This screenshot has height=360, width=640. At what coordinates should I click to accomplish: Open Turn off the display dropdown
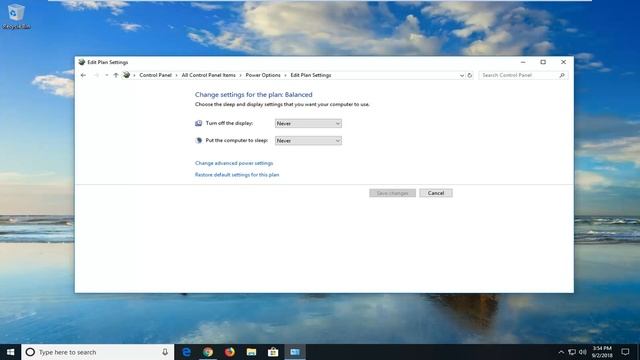[308, 123]
